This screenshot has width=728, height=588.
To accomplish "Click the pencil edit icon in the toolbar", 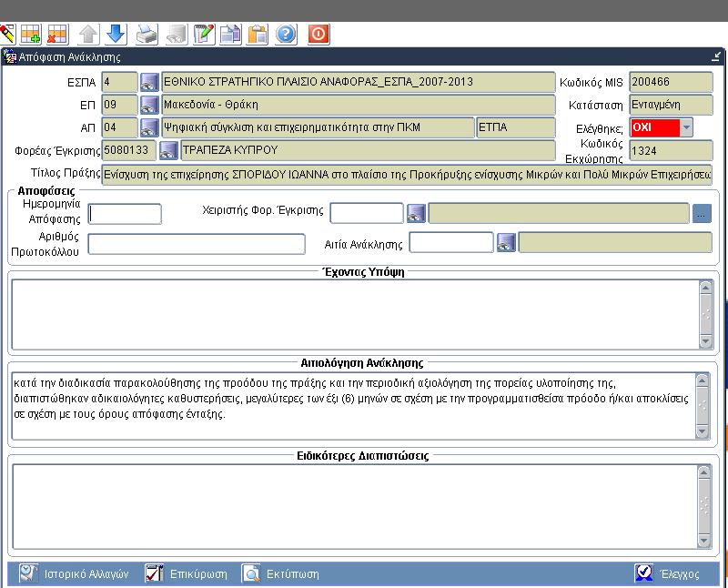I will (x=7, y=34).
